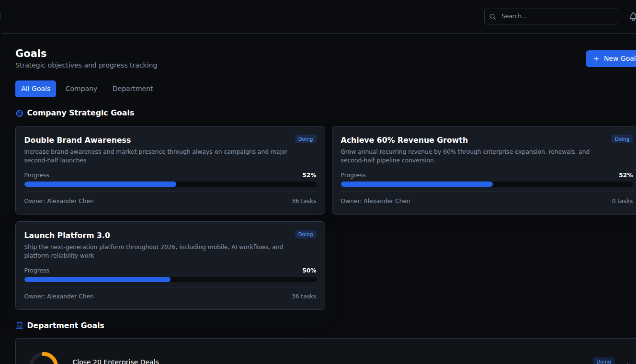Open notifications with the bell icon
Screen dimensions: 636x364
pos(633,17)
